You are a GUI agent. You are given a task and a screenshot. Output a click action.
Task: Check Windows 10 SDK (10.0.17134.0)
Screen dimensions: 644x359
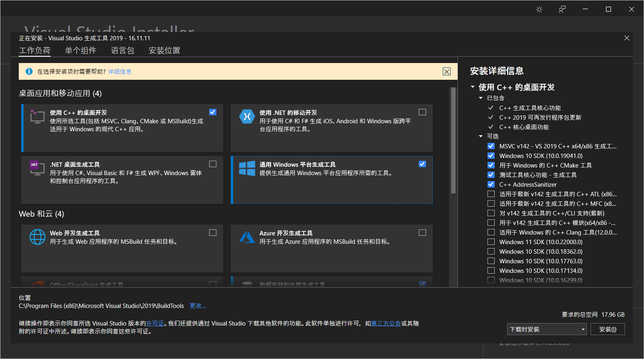tap(491, 270)
